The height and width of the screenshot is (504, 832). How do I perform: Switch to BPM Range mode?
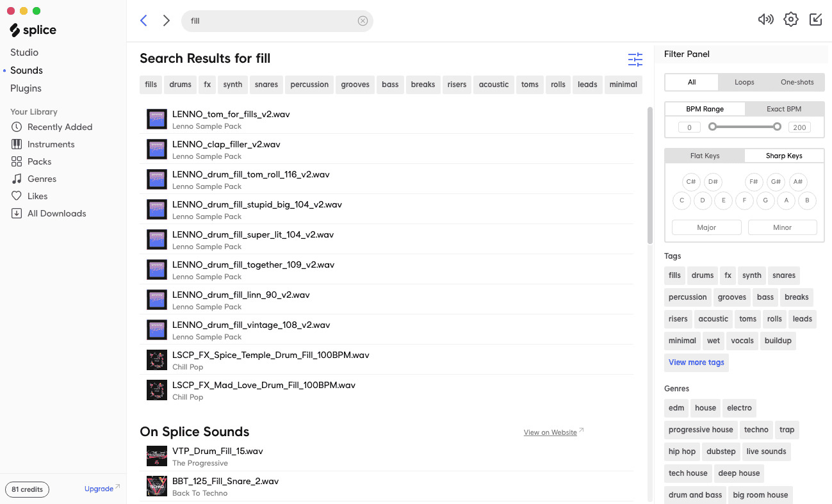(705, 109)
